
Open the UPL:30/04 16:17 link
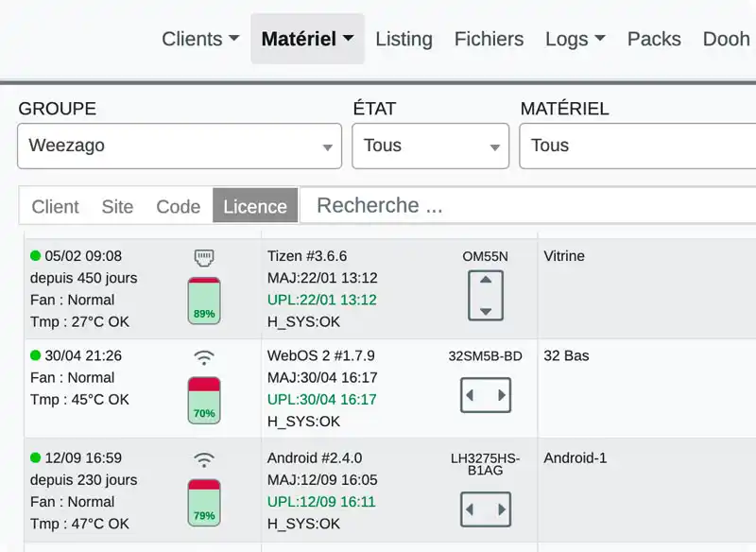point(322,400)
